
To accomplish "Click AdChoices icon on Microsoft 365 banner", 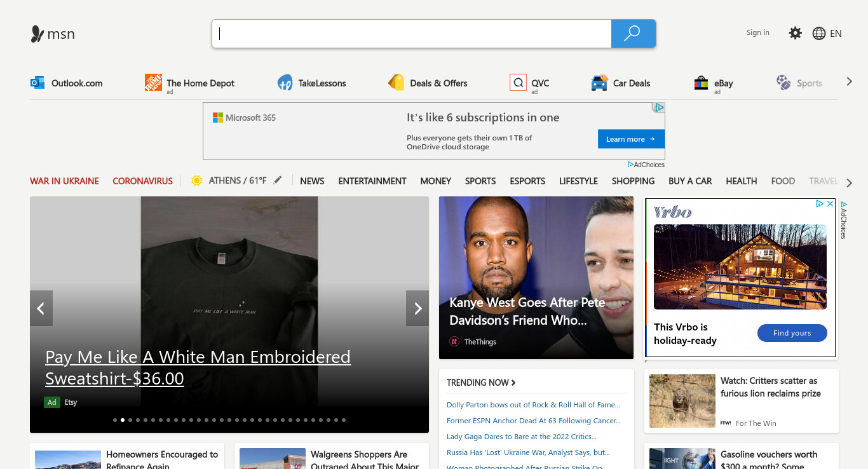I will tap(659, 108).
